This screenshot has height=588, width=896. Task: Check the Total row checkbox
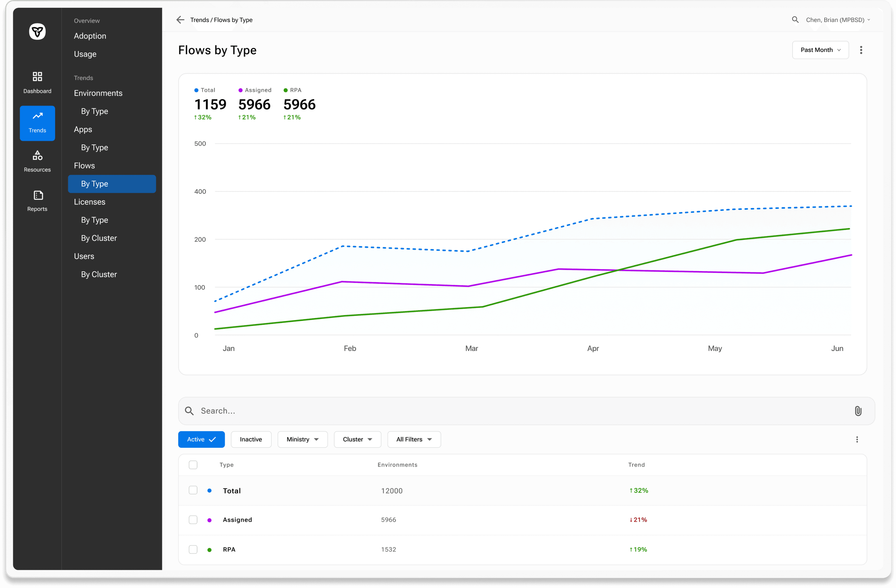pos(193,490)
